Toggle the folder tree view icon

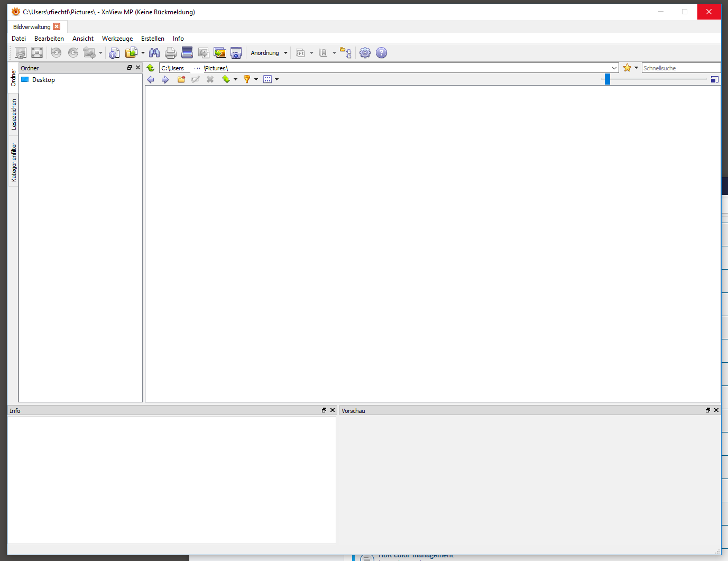pos(346,53)
